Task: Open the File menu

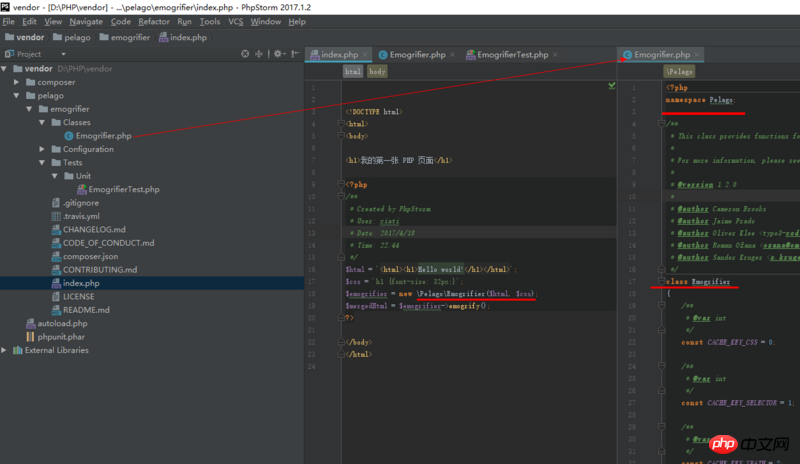Action: [x=8, y=21]
